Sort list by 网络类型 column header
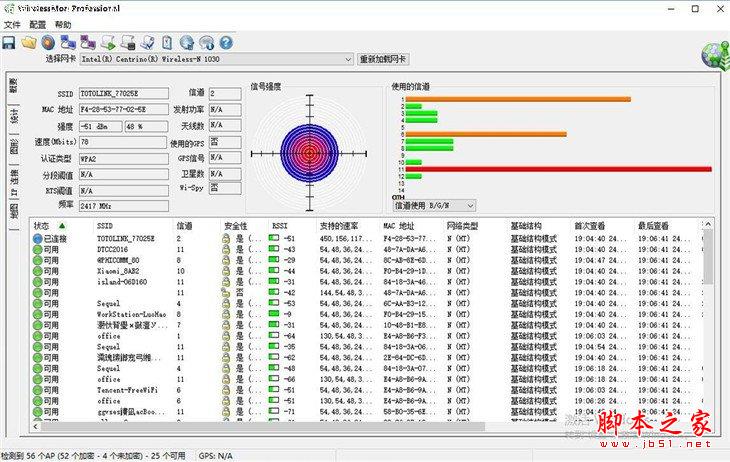This screenshot has width=730, height=462. [x=462, y=226]
